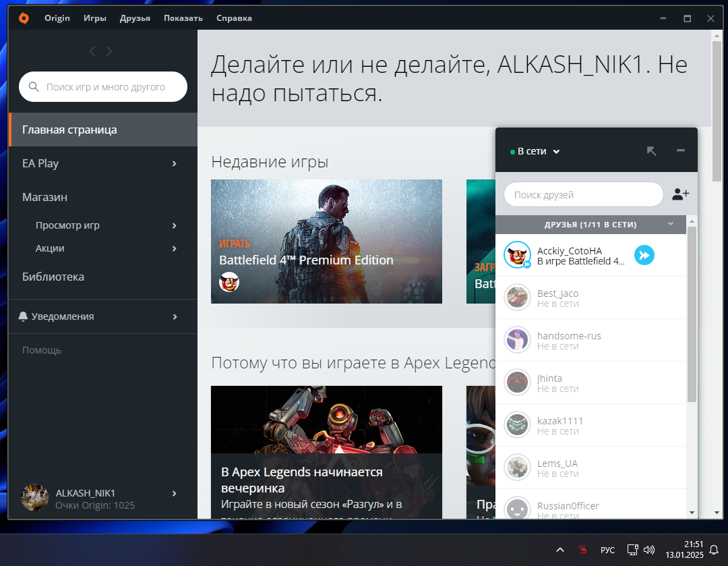This screenshot has width=728, height=566.
Task: Open the Battlefield 4 Premium Edition tile
Action: 326,242
